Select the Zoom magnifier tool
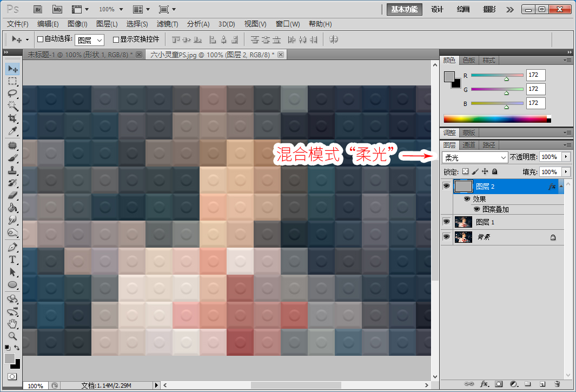 (x=12, y=336)
